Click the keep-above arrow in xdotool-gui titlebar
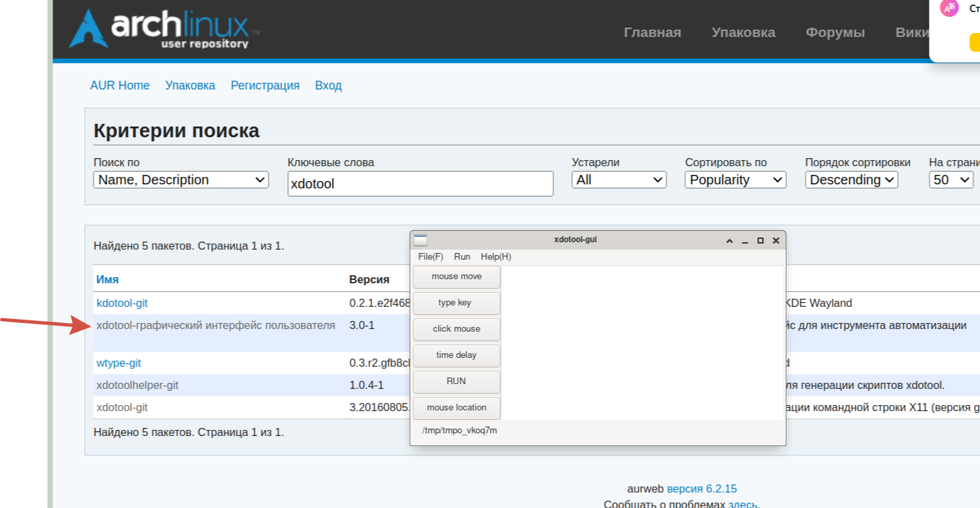The image size is (980, 508). coord(729,241)
